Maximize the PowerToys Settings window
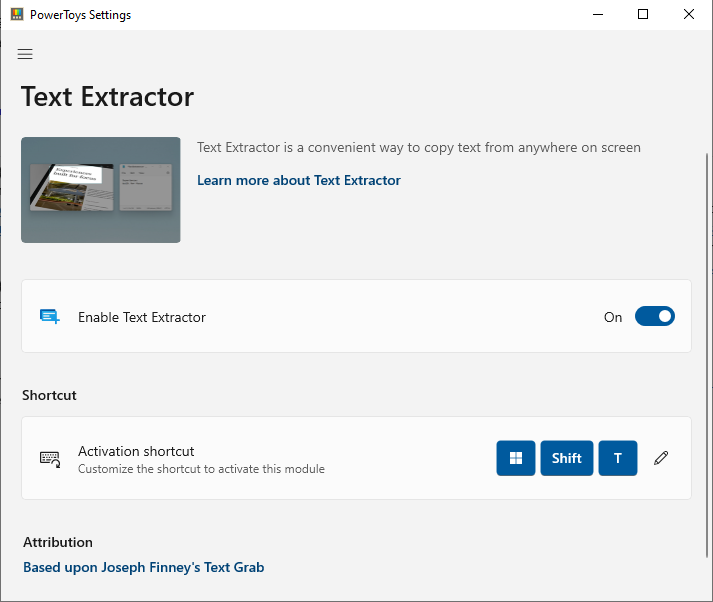 [x=643, y=15]
